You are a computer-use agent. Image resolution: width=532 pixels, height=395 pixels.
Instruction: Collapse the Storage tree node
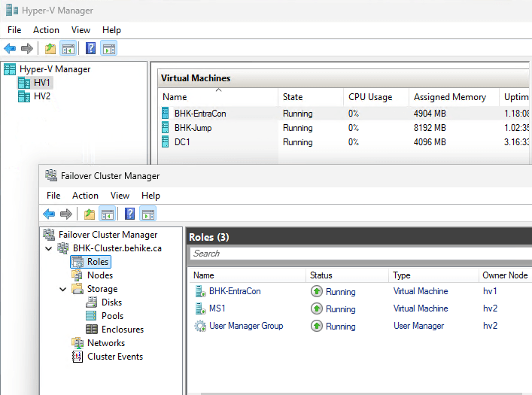tap(62, 289)
